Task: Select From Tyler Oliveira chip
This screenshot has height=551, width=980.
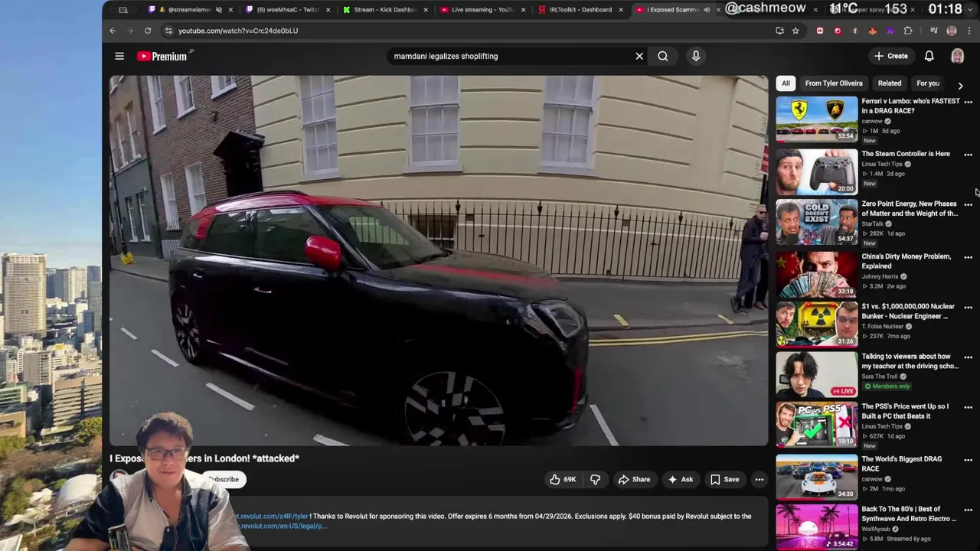Action: (834, 83)
